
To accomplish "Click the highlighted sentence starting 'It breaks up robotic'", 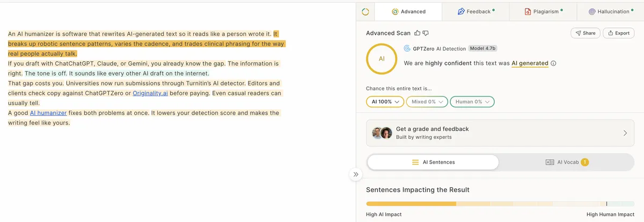I will pos(146,43).
